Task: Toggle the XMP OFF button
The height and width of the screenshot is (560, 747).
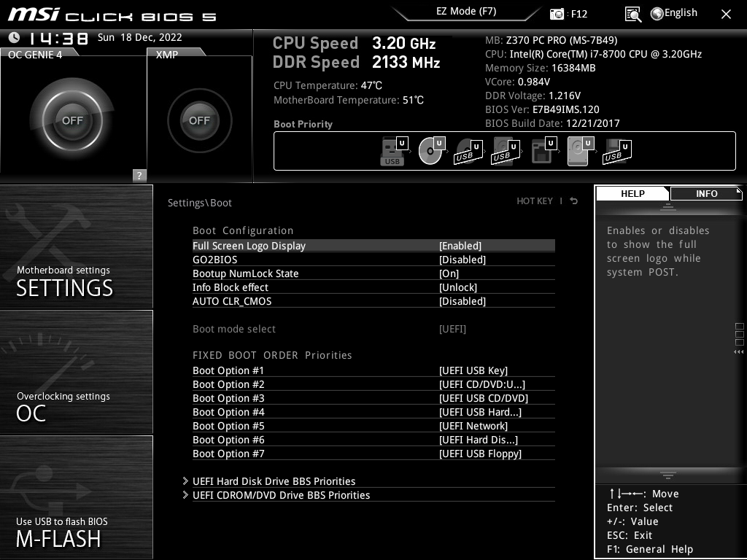Action: 200,120
